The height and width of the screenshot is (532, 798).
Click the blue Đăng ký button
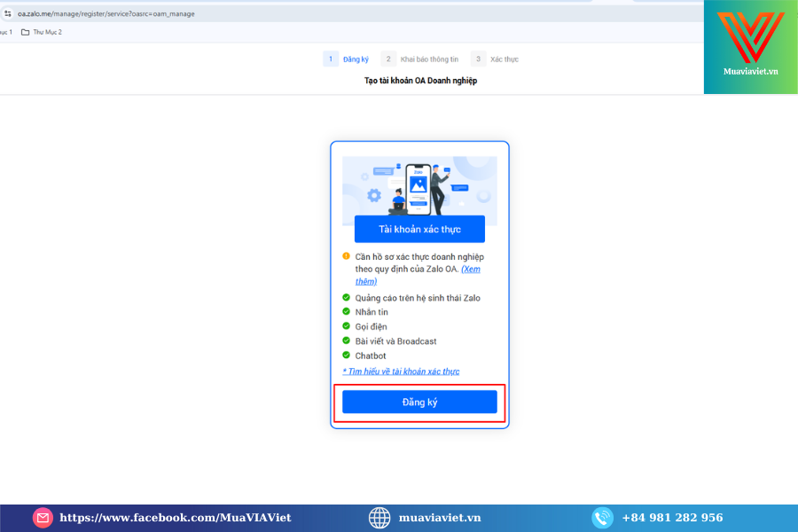[x=419, y=403]
